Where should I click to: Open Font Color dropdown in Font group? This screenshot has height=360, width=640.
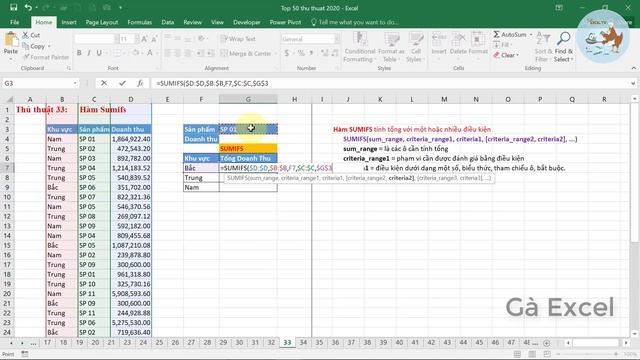pyautogui.click(x=157, y=53)
